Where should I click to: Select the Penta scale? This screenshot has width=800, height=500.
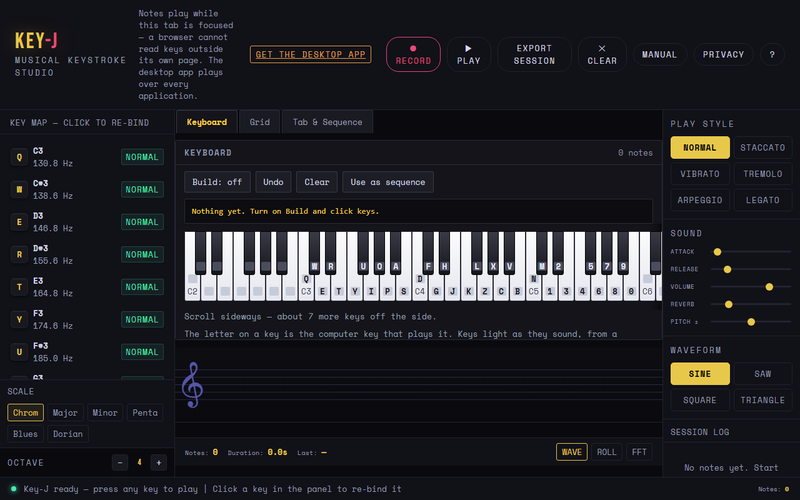[x=145, y=413]
